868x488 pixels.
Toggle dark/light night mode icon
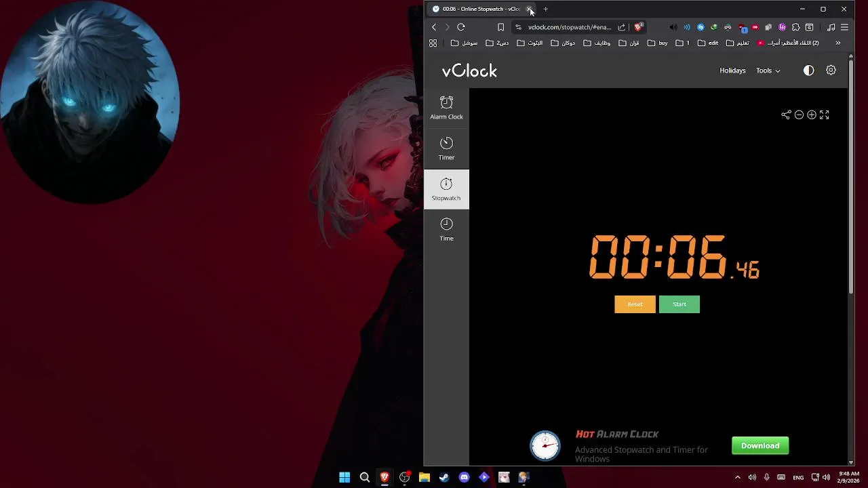pyautogui.click(x=808, y=70)
